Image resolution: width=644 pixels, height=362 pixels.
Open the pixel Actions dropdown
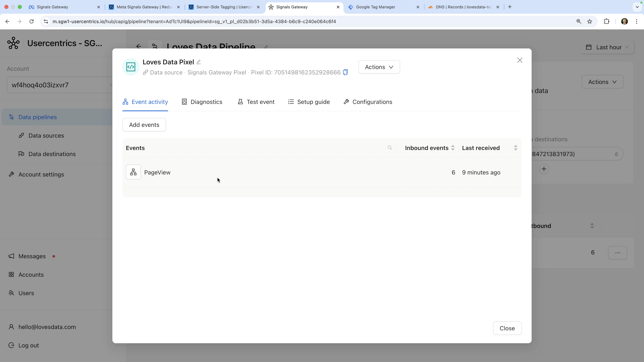[x=379, y=67]
